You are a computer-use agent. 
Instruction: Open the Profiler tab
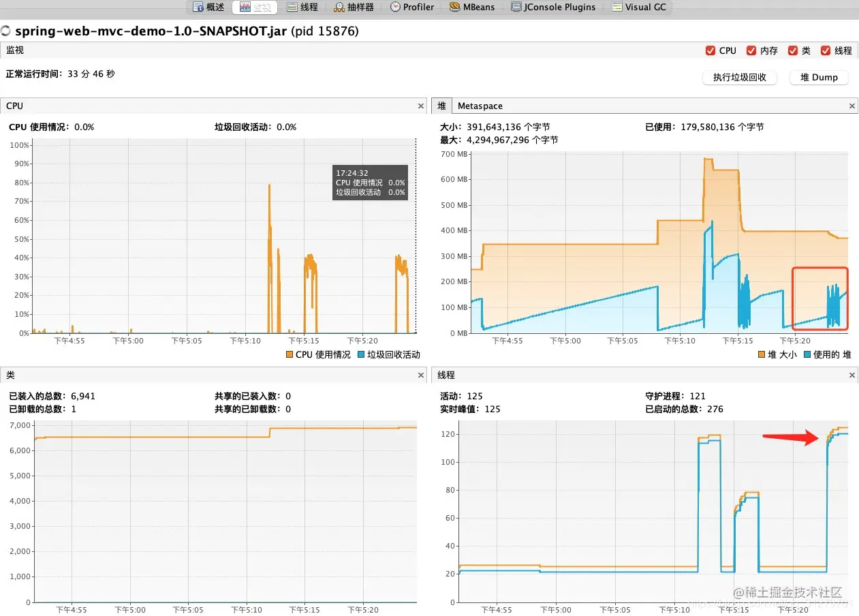coord(411,7)
